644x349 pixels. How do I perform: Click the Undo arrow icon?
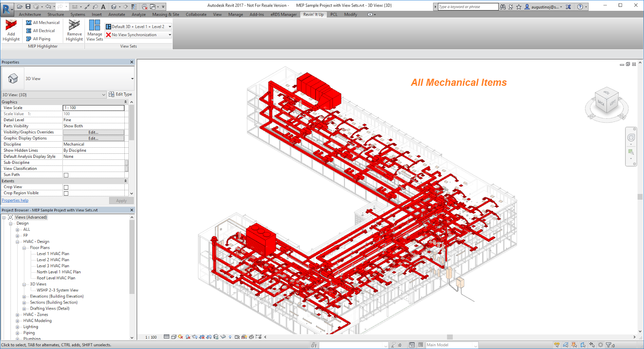point(48,6)
